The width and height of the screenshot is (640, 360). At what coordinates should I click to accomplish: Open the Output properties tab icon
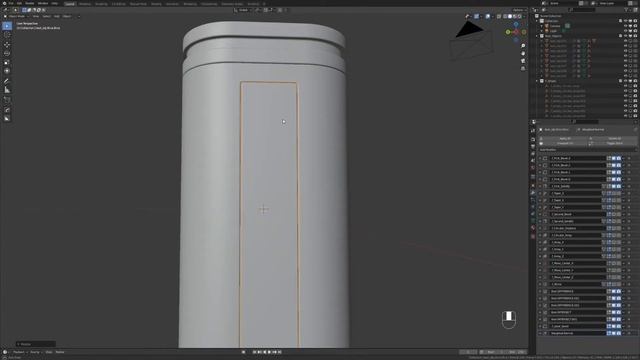(533, 146)
